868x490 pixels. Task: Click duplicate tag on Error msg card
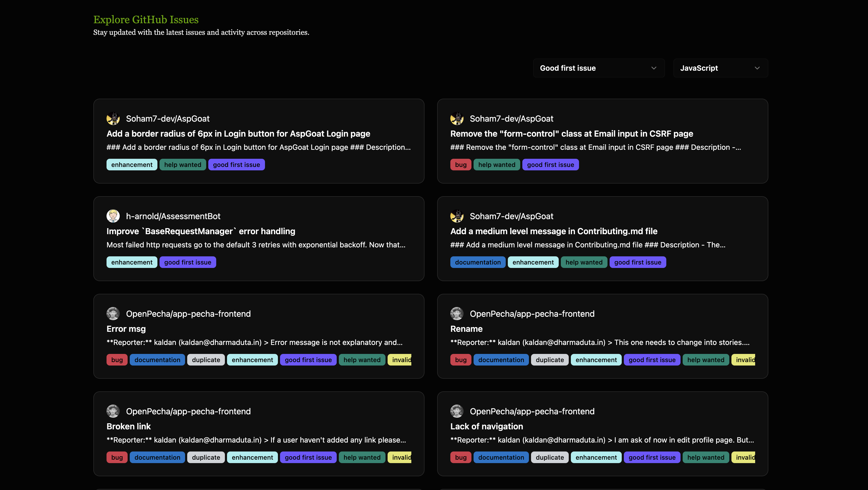pos(206,359)
